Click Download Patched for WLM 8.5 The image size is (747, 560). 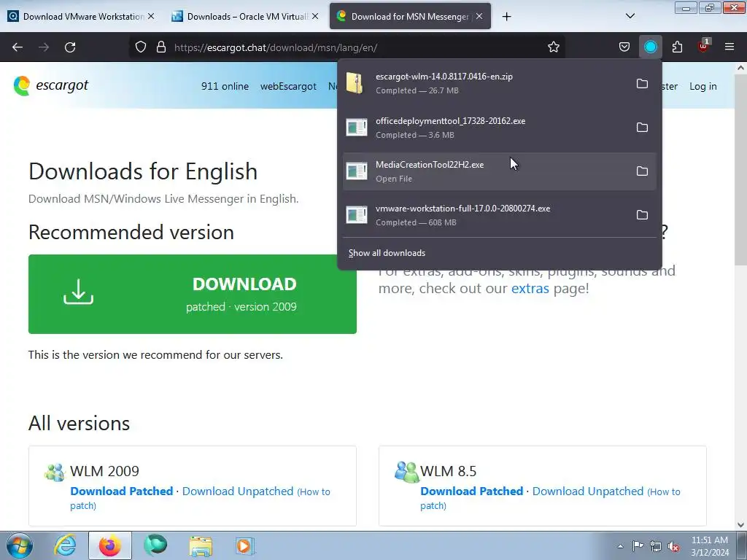tap(472, 491)
